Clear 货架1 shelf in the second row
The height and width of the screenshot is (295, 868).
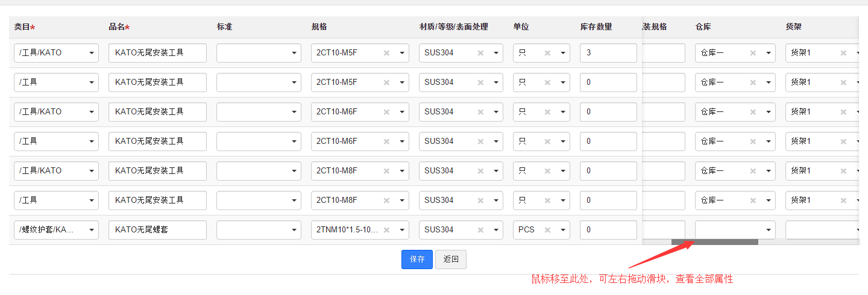[843, 82]
